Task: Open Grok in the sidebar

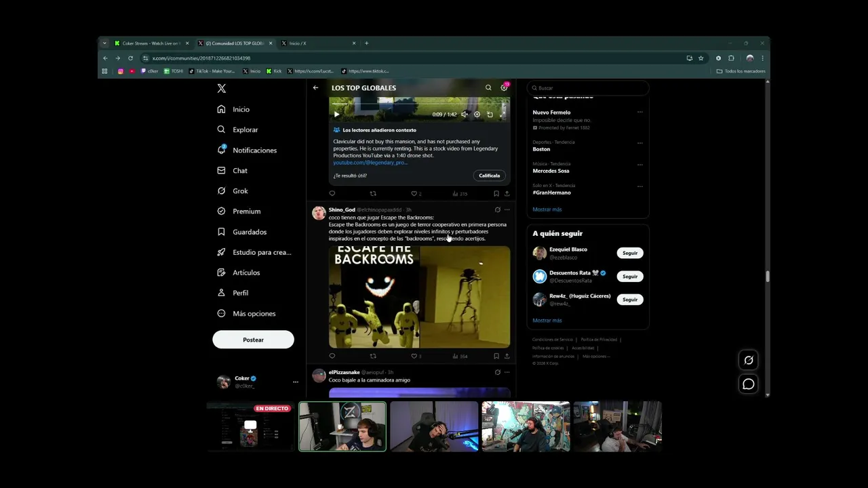Action: tap(233, 190)
